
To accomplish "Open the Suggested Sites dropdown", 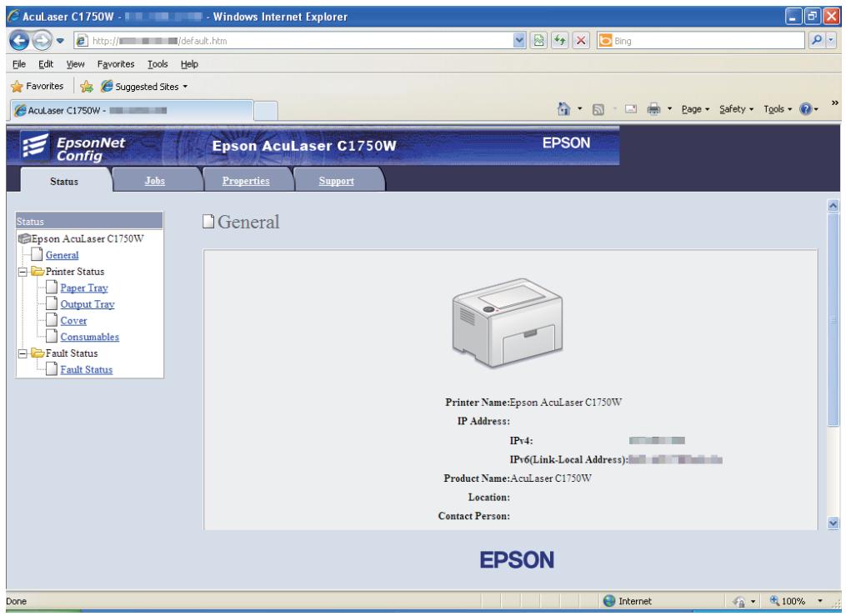I will (x=144, y=87).
